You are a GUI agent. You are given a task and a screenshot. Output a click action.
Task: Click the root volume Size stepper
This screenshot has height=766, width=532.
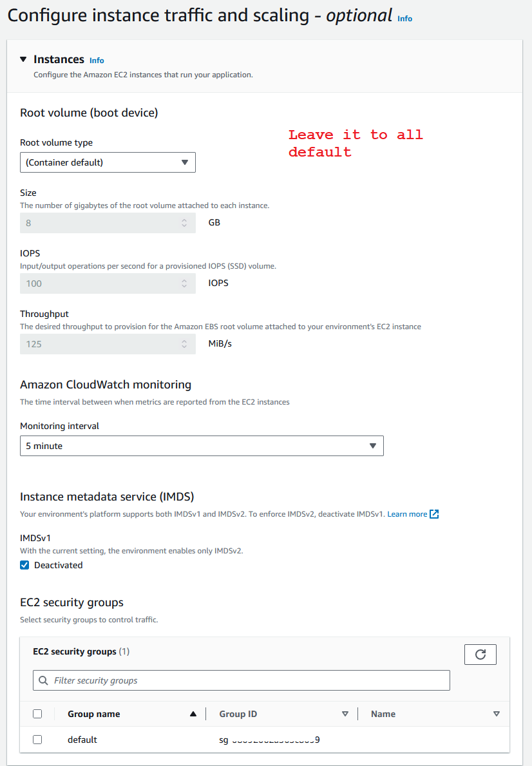tap(184, 224)
